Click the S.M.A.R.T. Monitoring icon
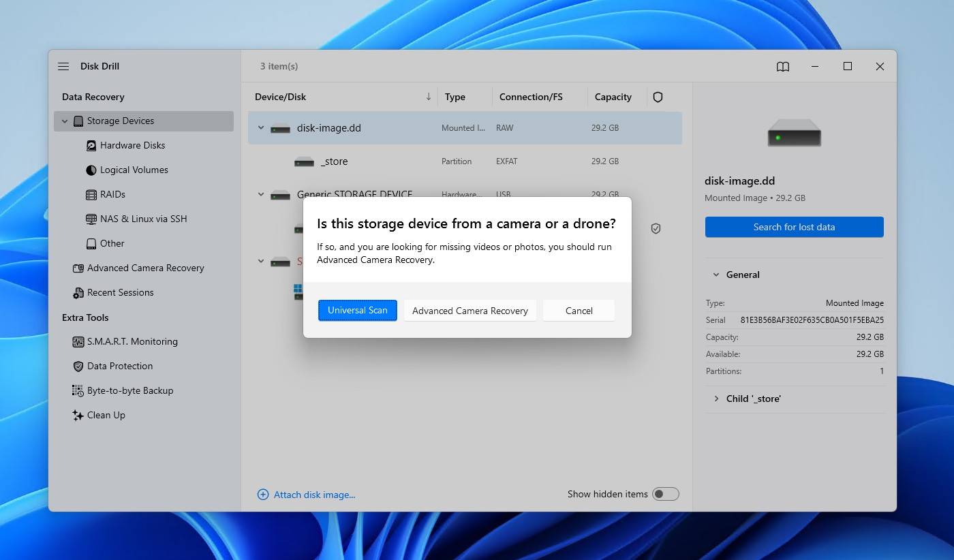Screen dimensions: 954x560 78,342
